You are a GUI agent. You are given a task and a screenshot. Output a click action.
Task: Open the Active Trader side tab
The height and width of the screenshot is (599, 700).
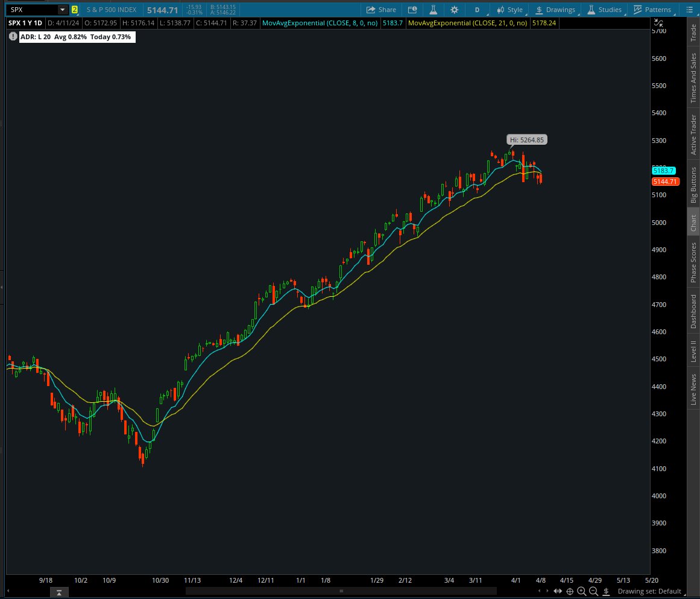[x=693, y=135]
